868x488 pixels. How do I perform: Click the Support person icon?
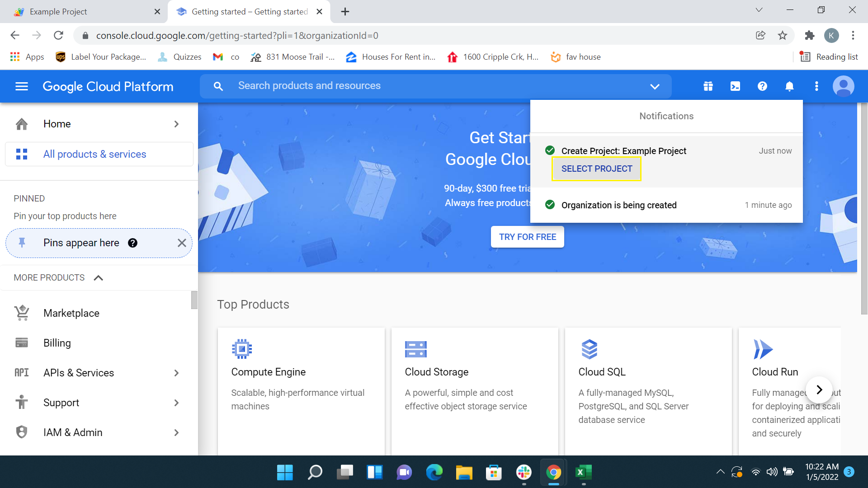(22, 402)
